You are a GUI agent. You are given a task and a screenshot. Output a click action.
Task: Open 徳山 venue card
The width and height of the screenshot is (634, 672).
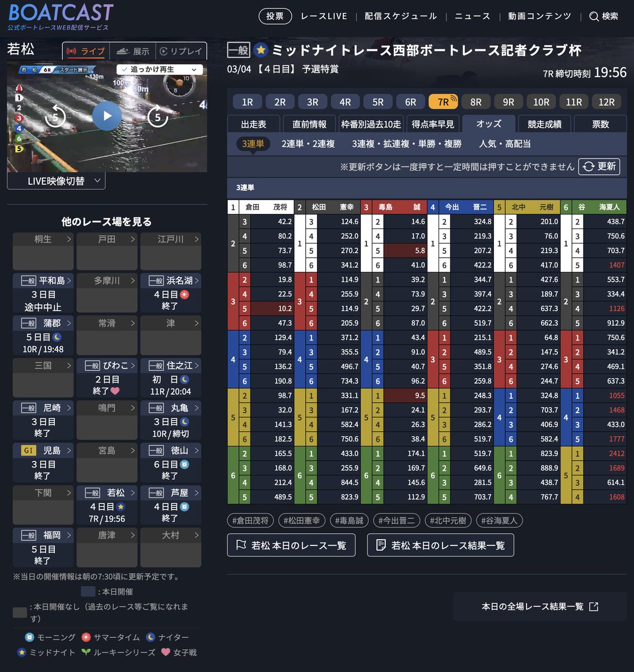[x=171, y=463]
